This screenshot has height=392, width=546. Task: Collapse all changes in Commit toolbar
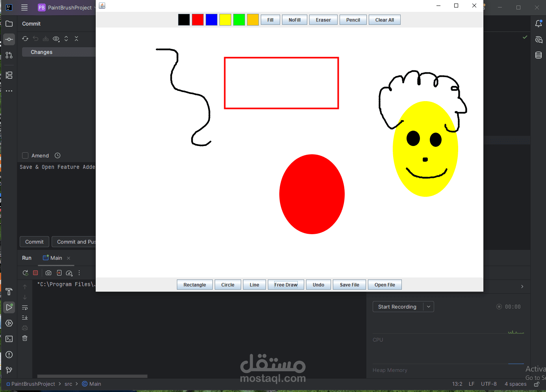point(76,39)
